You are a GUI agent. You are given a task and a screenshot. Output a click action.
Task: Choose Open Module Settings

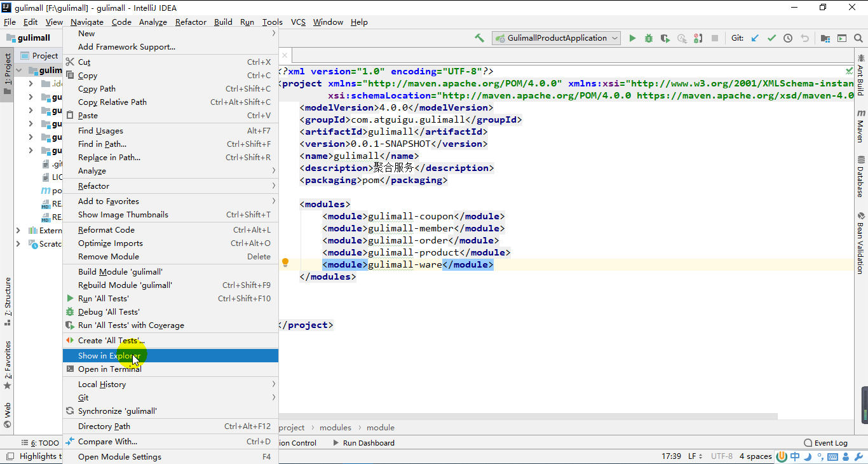pos(170,457)
